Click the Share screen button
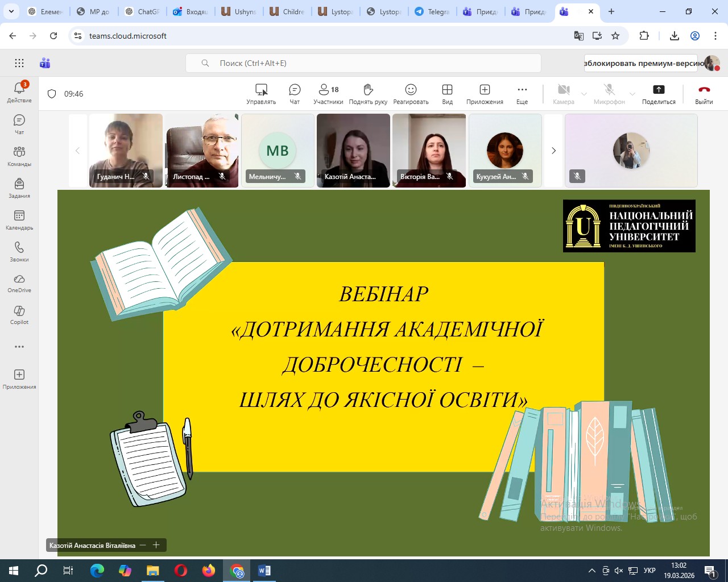This screenshot has width=728, height=582. 659,94
